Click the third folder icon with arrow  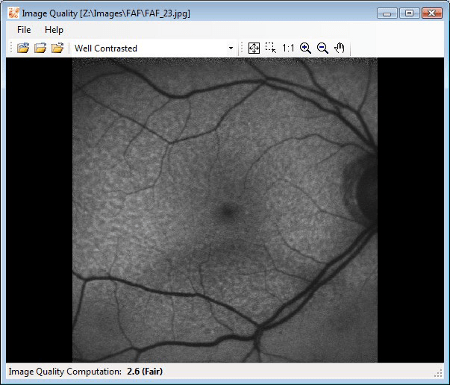click(57, 48)
